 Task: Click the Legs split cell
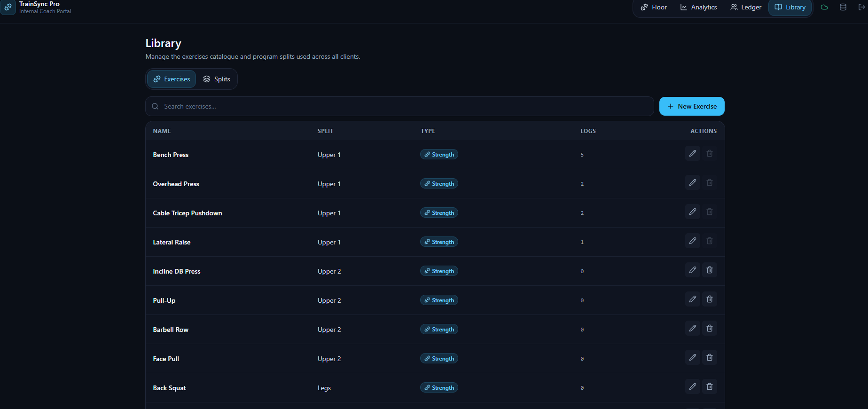point(324,388)
